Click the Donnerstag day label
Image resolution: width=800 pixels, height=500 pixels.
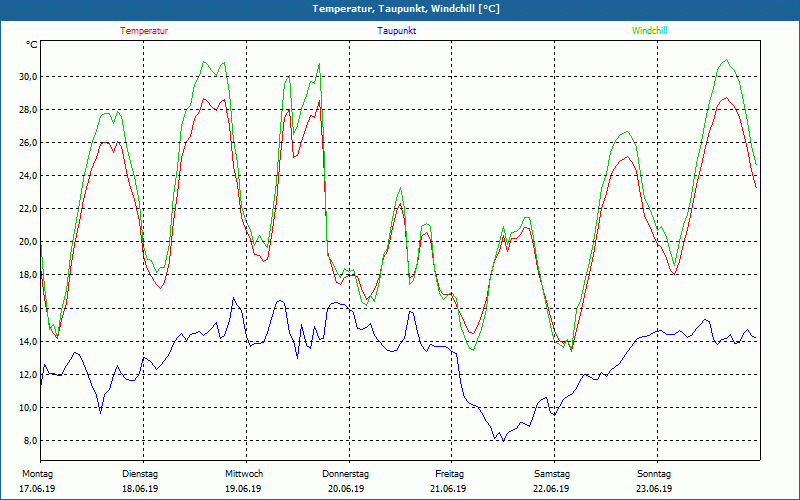[345, 474]
